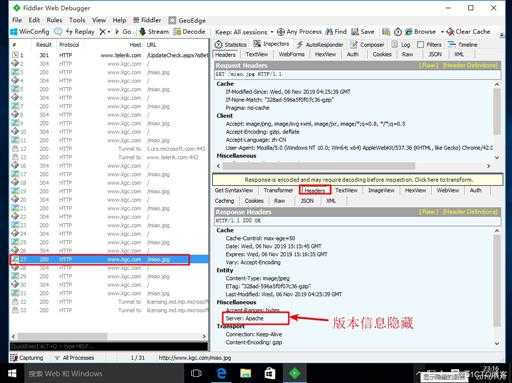Screen dimensions: 512x383
Task: Click the speech bubble comment icon
Action: 58,32
